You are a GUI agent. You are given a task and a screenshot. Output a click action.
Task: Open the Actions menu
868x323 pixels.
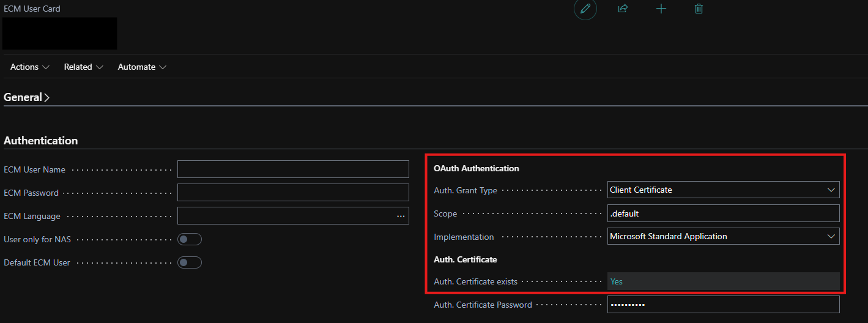[x=30, y=67]
